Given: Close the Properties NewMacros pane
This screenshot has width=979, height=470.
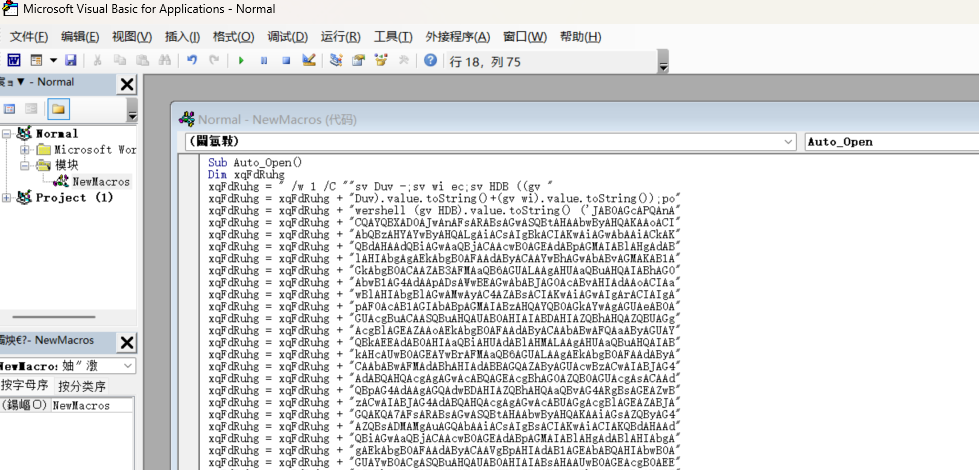Looking at the screenshot, I should (x=127, y=343).
